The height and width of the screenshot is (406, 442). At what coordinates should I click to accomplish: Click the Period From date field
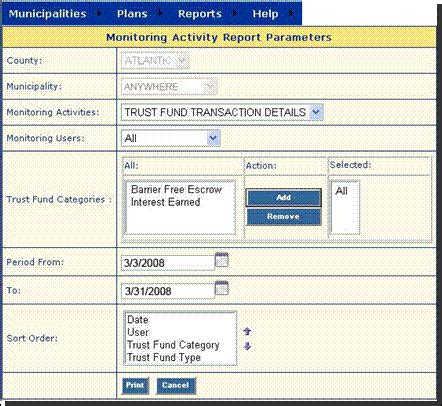[x=168, y=263]
